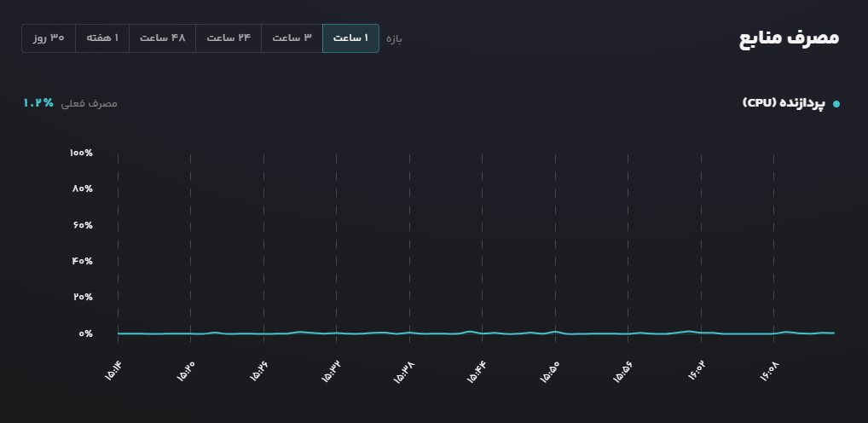Choose the ۴۸ ساعت range tab
The image size is (868, 423).
coord(162,38)
